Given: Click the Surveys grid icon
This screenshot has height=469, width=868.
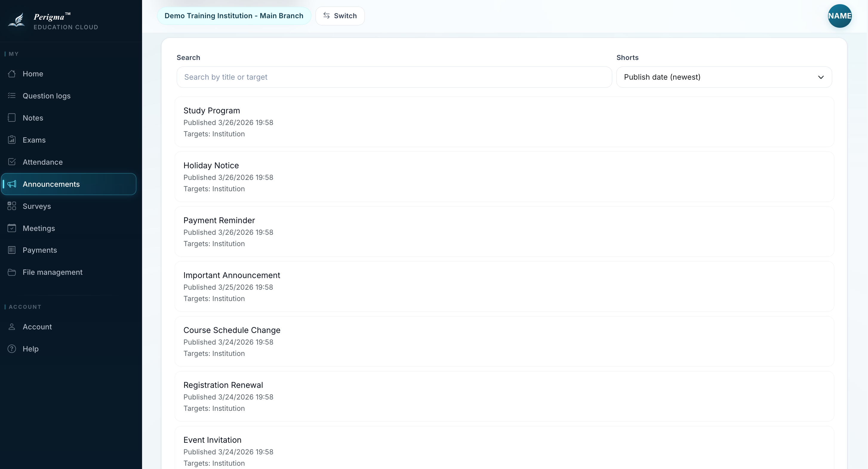Looking at the screenshot, I should [12, 206].
